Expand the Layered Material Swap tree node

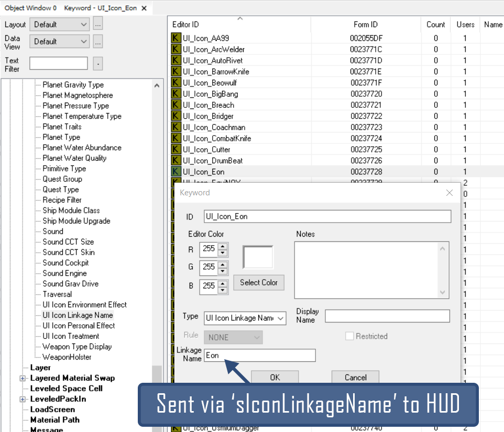22,378
